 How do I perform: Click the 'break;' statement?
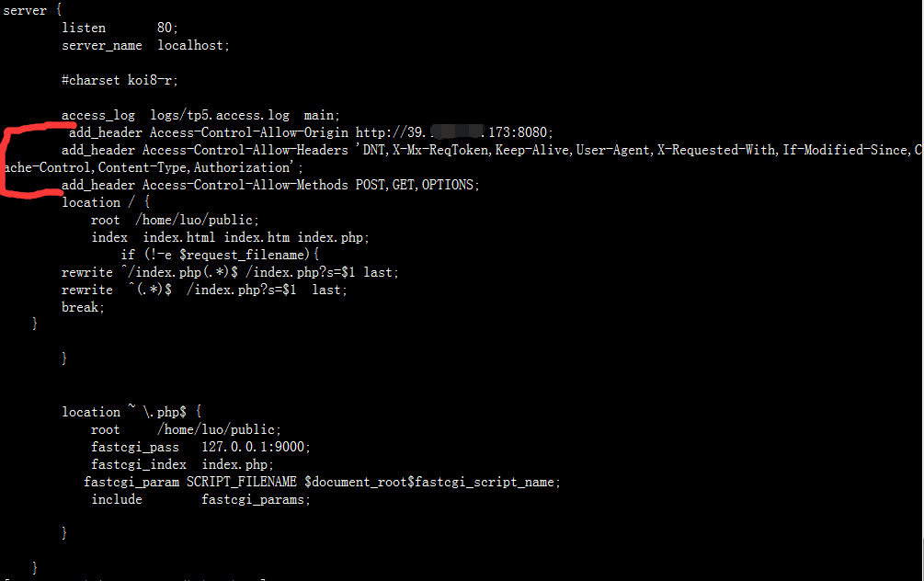tap(83, 307)
